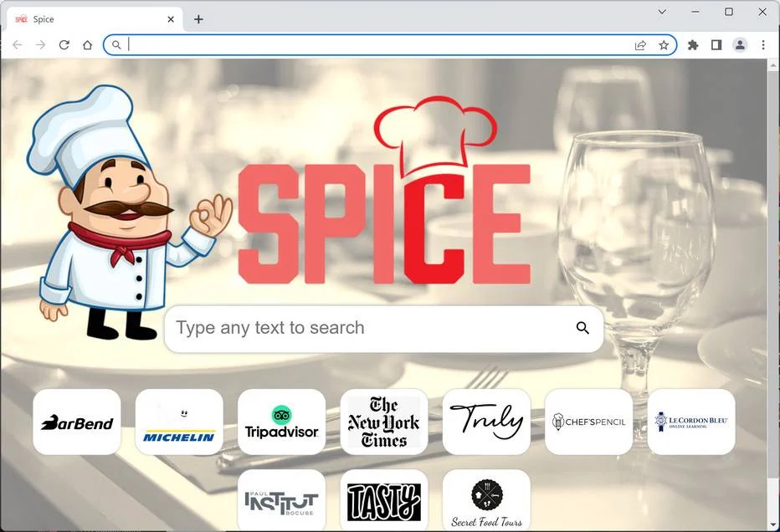Open a new tab with plus button
This screenshot has width=780, height=532.
(198, 19)
